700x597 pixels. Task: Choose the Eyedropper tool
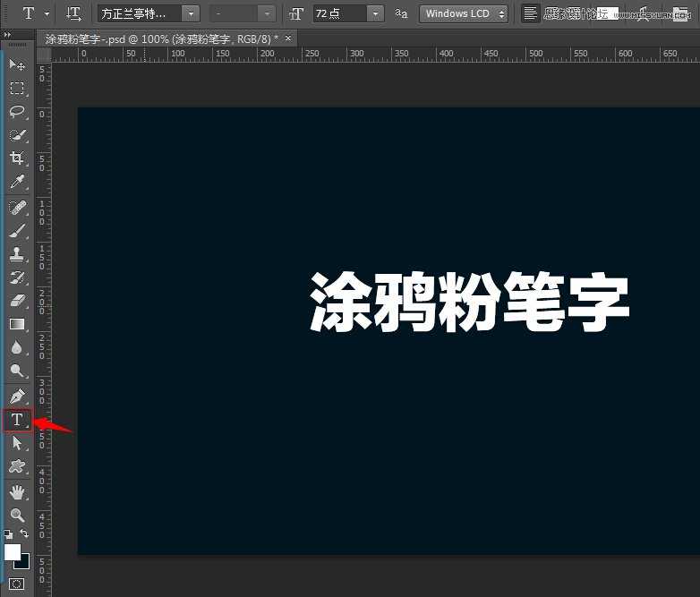point(17,183)
